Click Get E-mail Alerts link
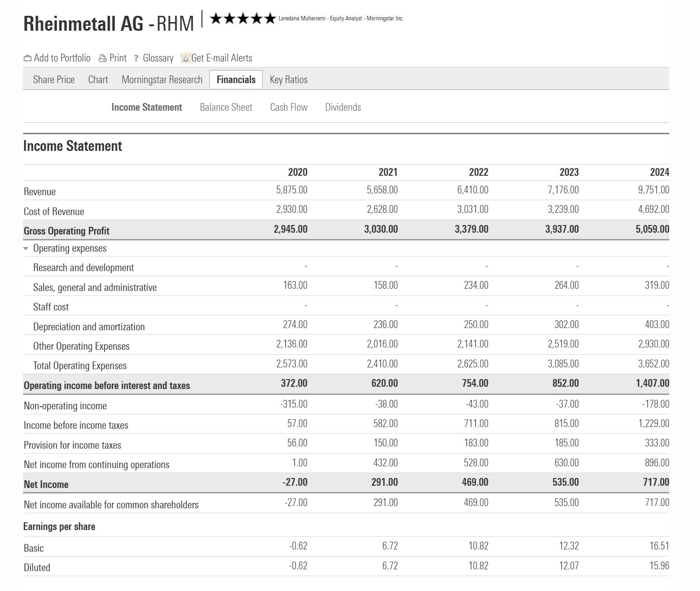This screenshot has width=700, height=591. pyautogui.click(x=222, y=58)
